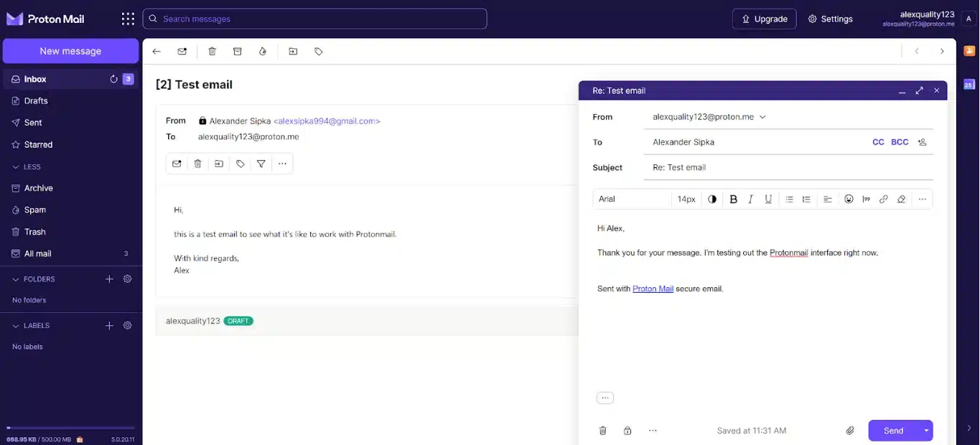Click the Proton Mail signature link
The image size is (980, 445).
coord(653,289)
